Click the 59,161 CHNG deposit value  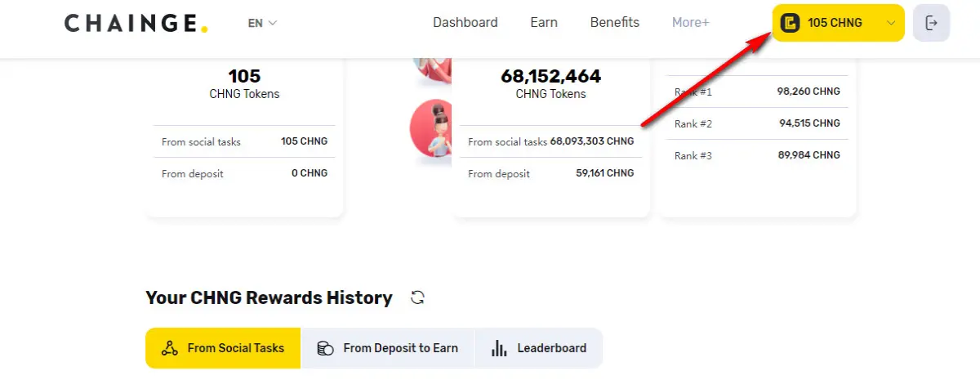click(x=604, y=173)
